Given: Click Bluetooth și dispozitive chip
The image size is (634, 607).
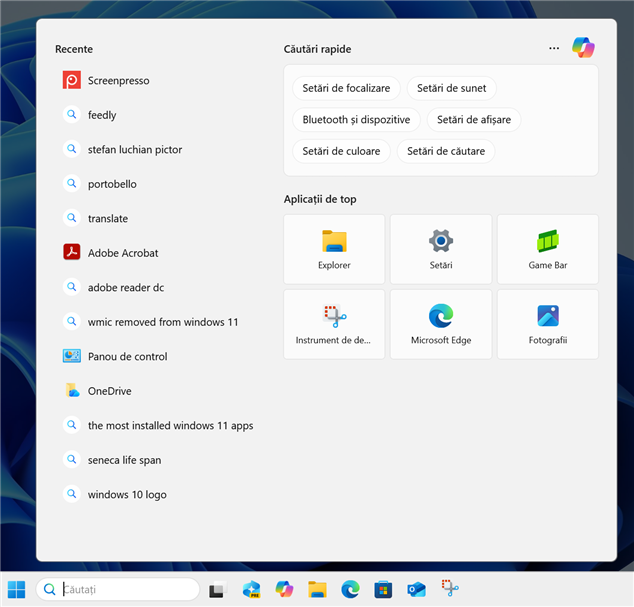Looking at the screenshot, I should [x=356, y=120].
